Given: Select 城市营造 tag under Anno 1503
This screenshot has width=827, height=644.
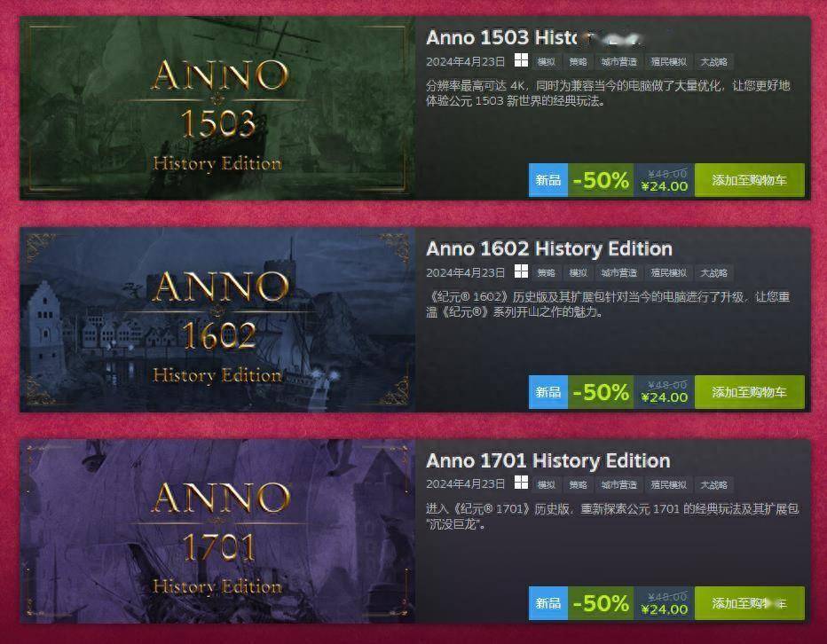Looking at the screenshot, I should click(x=619, y=62).
